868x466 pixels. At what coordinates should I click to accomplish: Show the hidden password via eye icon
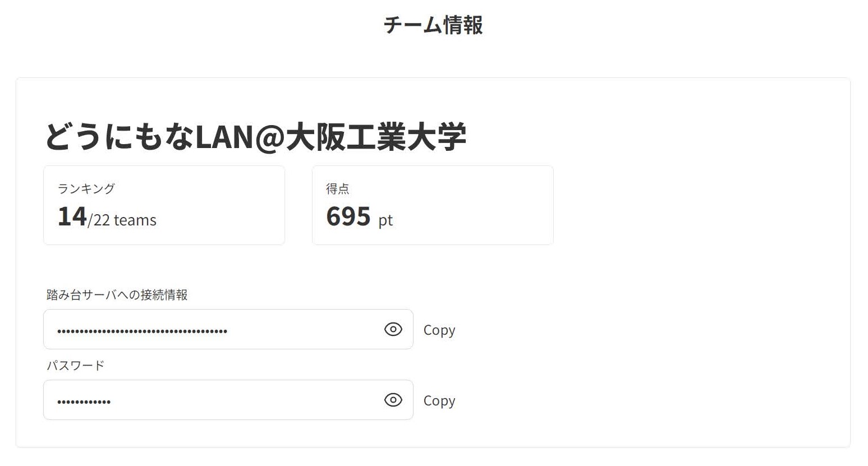[x=393, y=400]
